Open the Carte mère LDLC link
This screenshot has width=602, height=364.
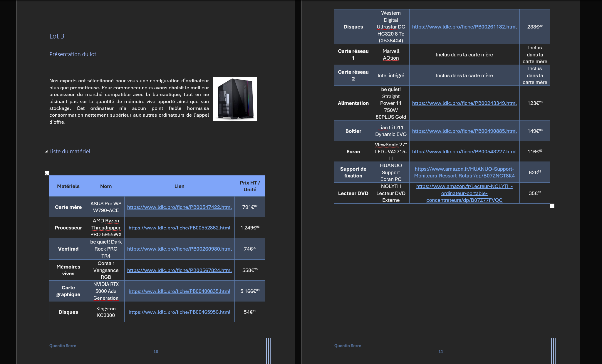click(179, 207)
